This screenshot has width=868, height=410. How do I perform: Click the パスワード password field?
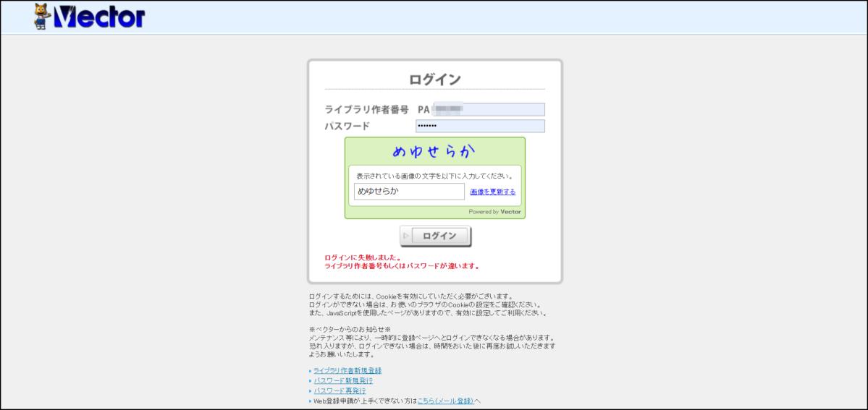point(480,126)
